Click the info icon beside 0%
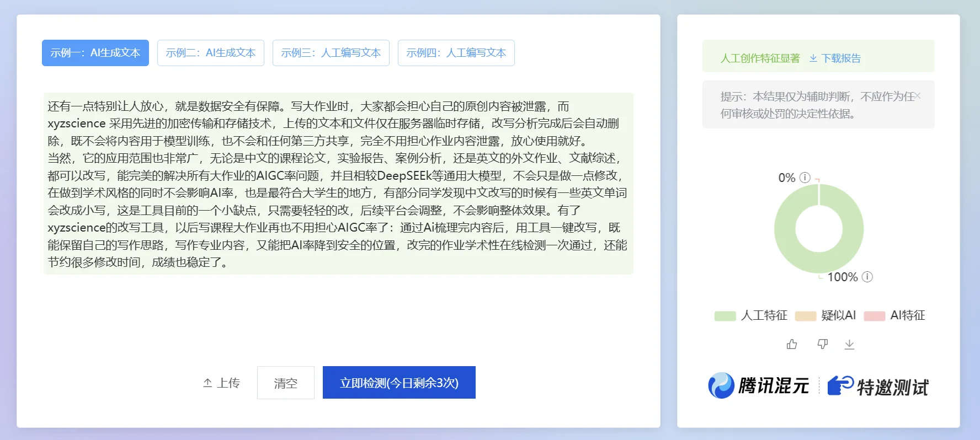This screenshot has height=440, width=980. click(805, 178)
